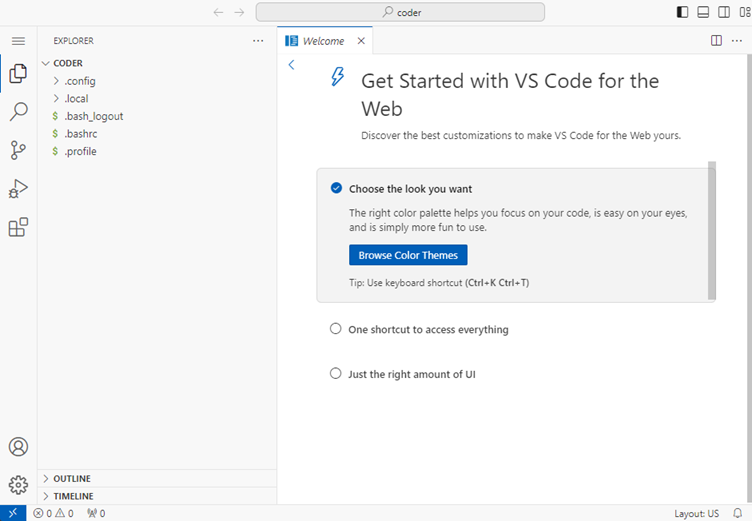Screen dimensions: 752x521
Task: Click the walkthrough steps scrollbar
Action: point(712,230)
